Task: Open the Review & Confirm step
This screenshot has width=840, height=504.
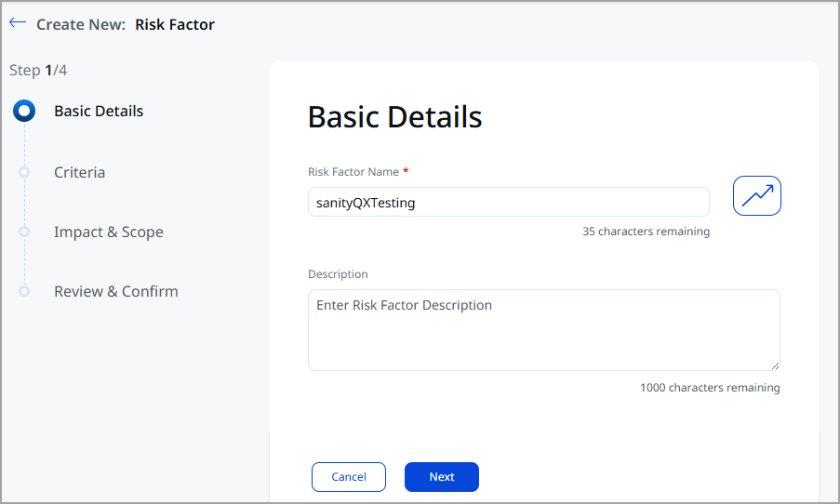Action: 115,291
